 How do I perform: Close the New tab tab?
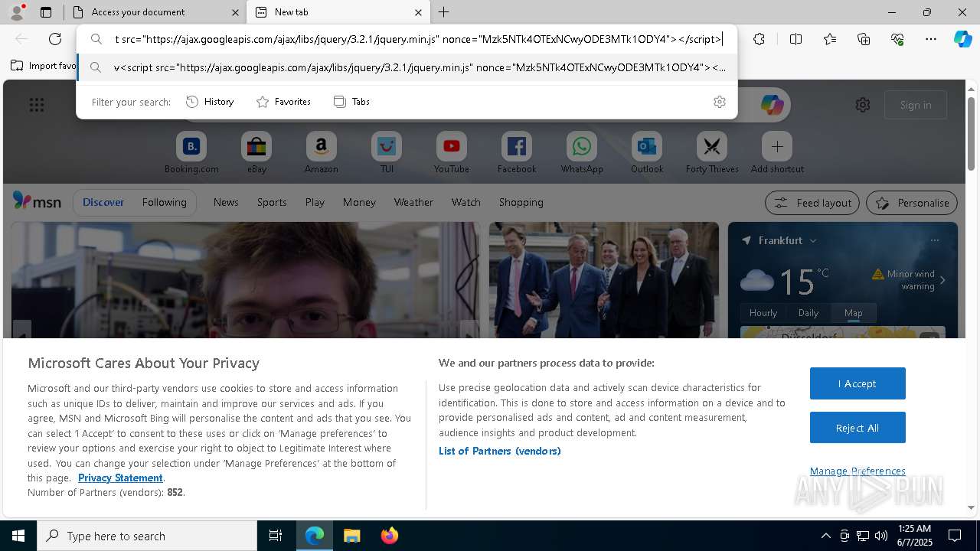coord(418,12)
